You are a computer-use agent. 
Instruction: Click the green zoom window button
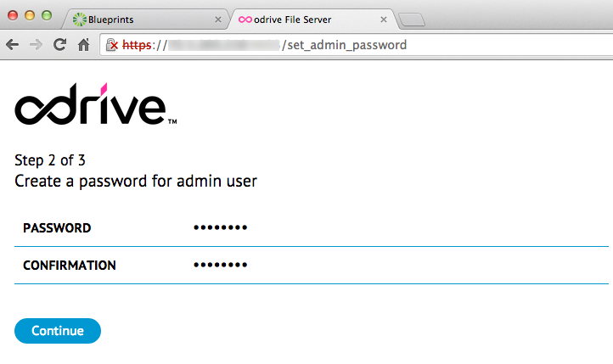(x=47, y=15)
